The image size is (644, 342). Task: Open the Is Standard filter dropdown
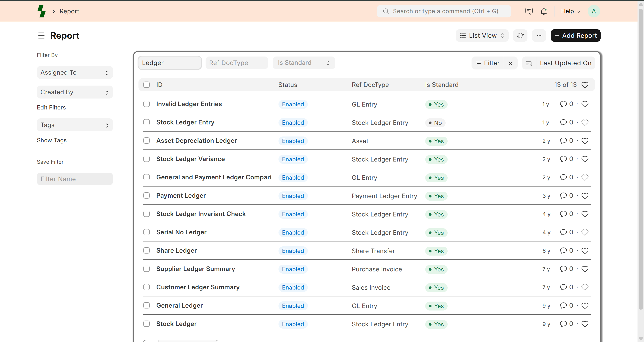pyautogui.click(x=304, y=63)
